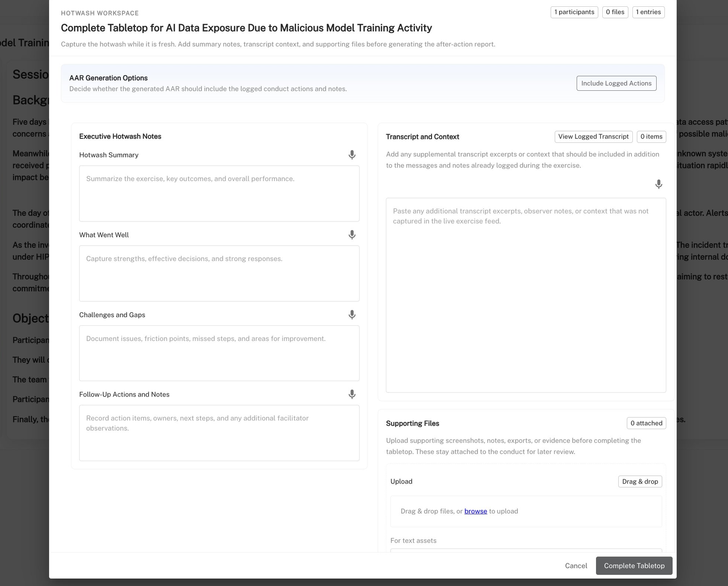Focus the Challenges and Gaps text area
Viewport: 728px width, 586px height.
(x=219, y=353)
